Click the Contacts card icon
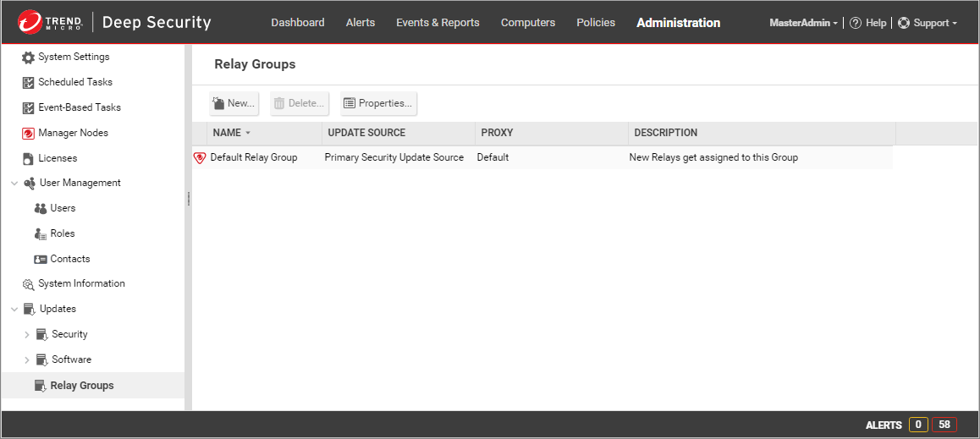 click(x=40, y=259)
